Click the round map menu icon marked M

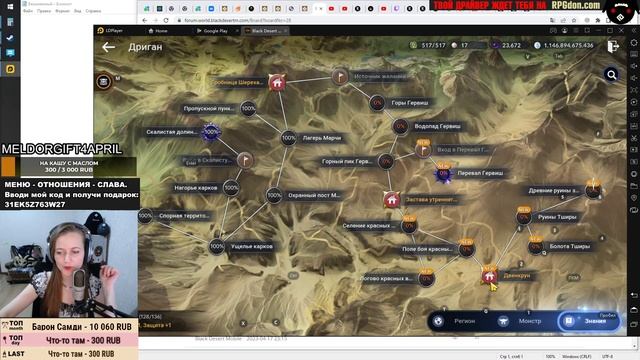(104, 81)
